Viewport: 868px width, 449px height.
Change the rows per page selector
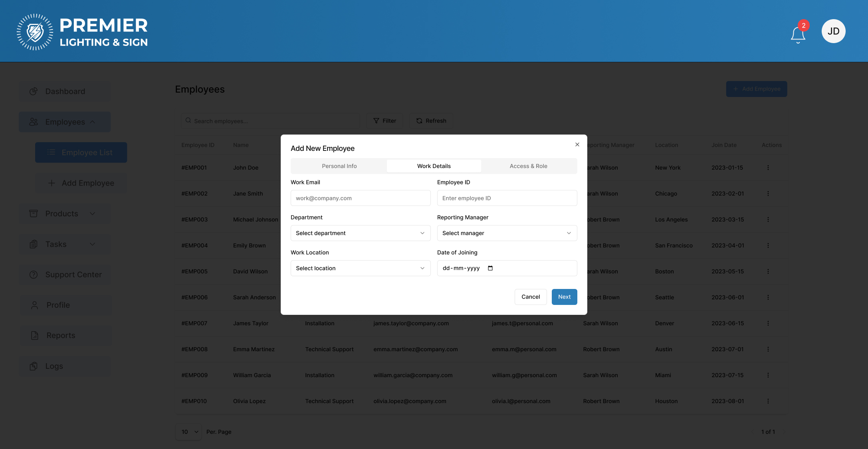click(188, 432)
